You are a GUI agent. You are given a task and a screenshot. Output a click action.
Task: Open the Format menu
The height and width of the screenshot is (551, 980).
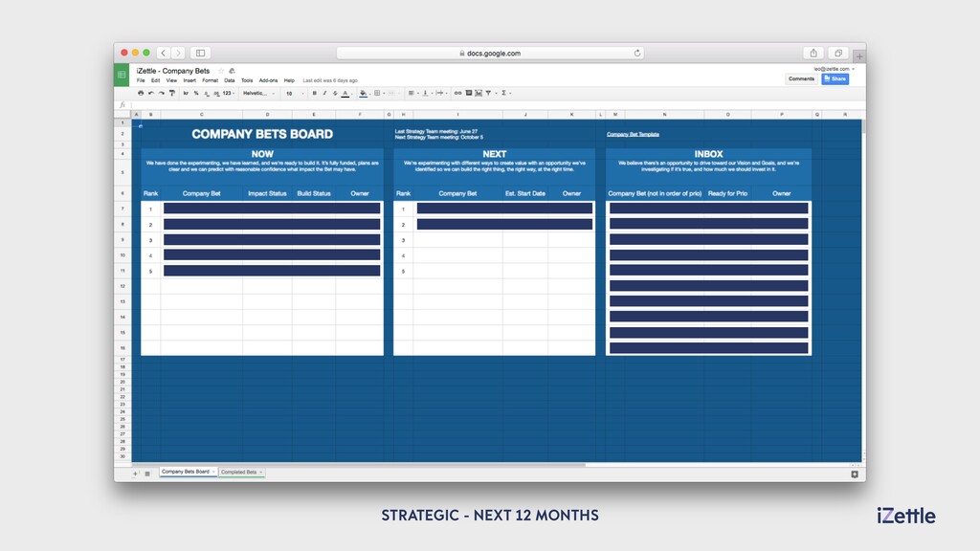[x=210, y=80]
